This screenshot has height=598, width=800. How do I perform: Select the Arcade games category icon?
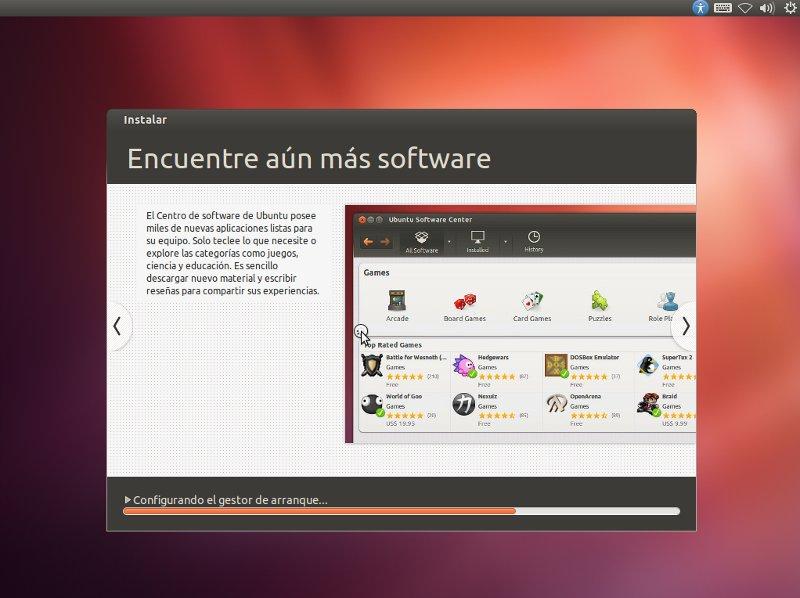(x=396, y=299)
